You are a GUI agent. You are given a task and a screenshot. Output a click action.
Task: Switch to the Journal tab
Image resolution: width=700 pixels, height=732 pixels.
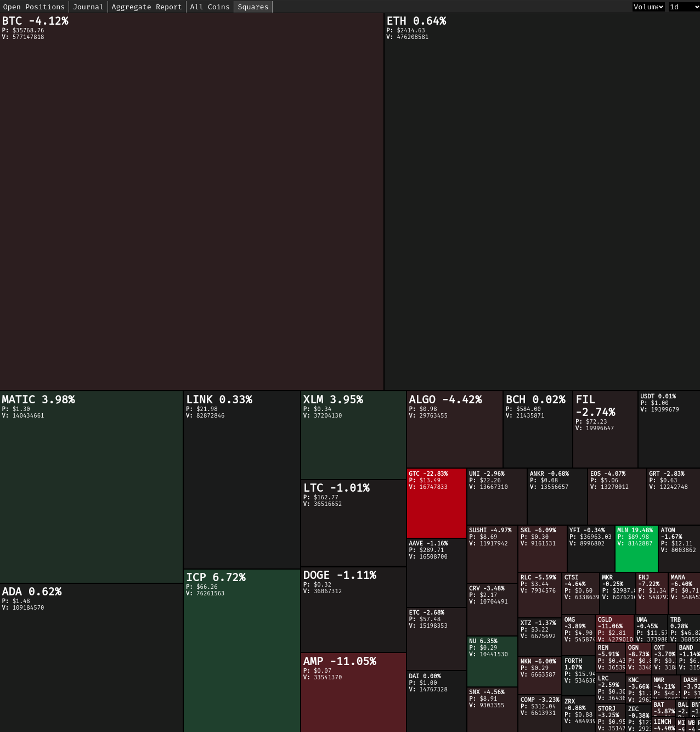point(88,7)
